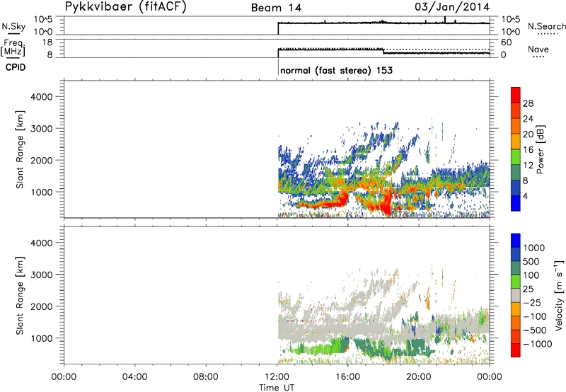The image size is (566, 392).
Task: Click the '12:00' time axis tick label
Action: [277, 377]
